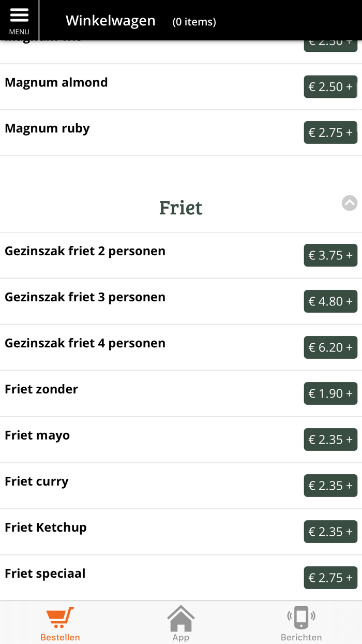
Task: Open the Friet category header
Action: point(180,208)
